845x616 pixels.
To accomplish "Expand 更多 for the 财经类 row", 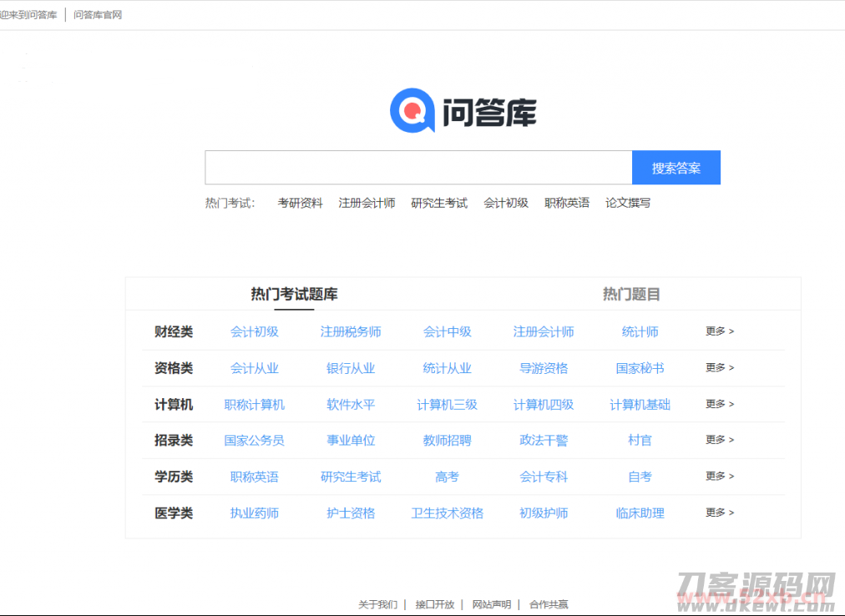I will 718,331.
